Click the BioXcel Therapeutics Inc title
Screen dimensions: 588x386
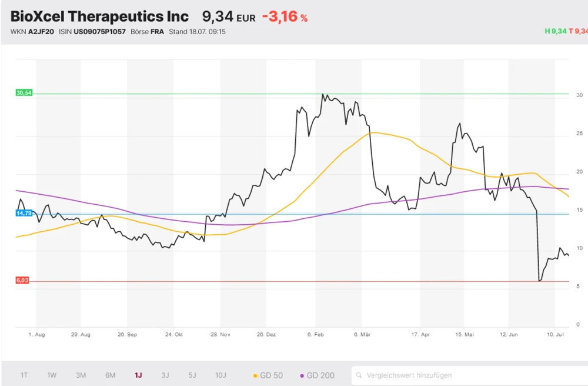(100, 16)
